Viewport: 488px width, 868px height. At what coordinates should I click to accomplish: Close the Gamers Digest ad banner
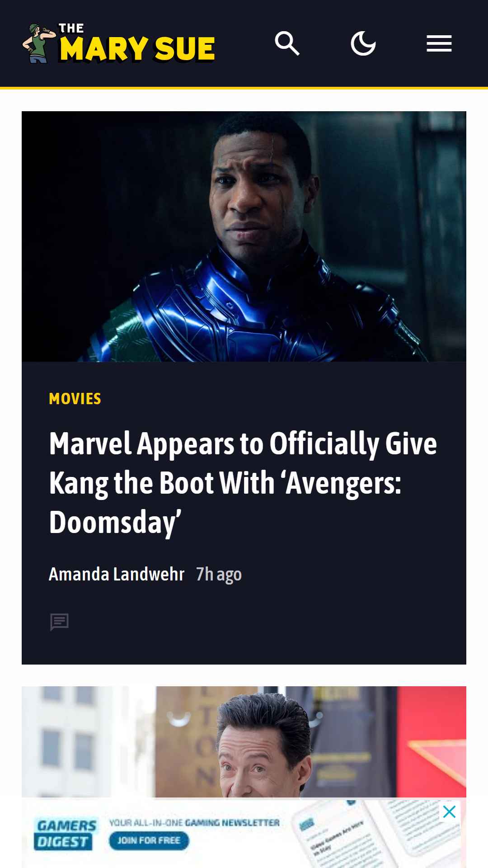coord(449,811)
